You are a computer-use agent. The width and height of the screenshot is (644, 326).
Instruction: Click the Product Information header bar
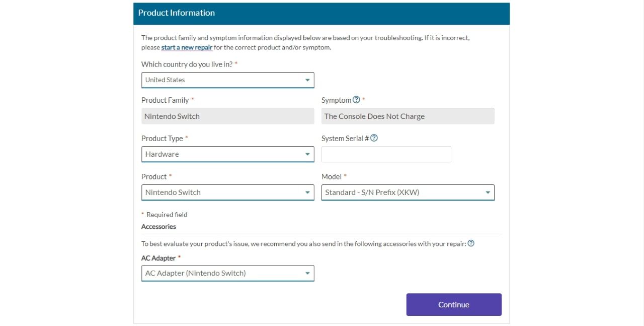pos(321,13)
